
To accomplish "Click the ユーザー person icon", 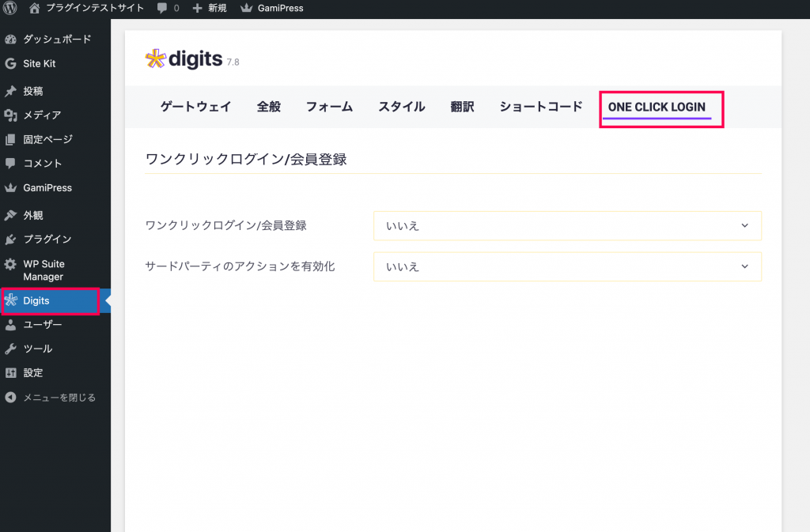I will coord(10,325).
